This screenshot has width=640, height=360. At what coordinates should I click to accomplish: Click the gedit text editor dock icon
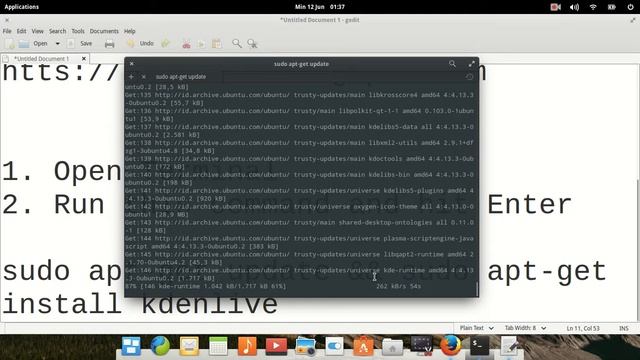pos(509,346)
